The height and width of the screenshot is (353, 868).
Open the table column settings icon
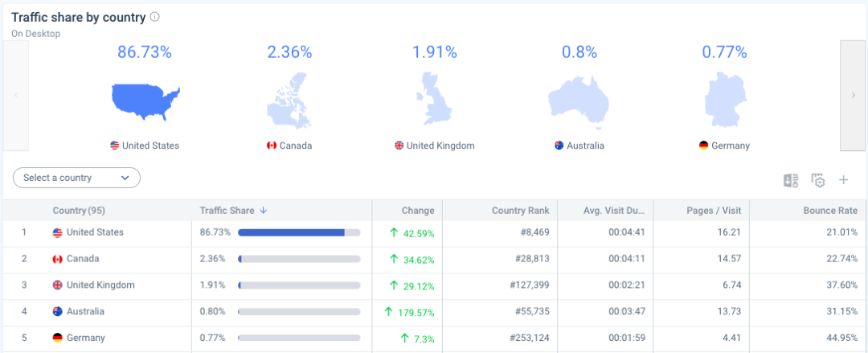pos(818,180)
